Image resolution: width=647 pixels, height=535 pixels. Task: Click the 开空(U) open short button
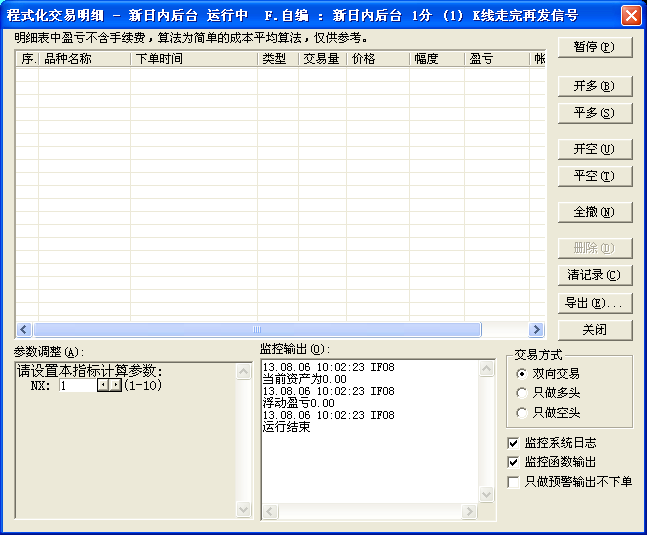(x=595, y=149)
